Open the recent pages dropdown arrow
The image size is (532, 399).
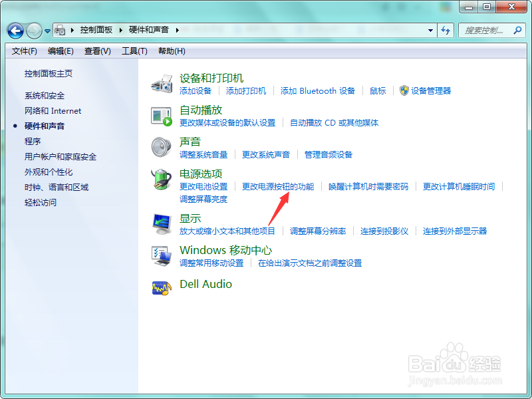point(47,31)
